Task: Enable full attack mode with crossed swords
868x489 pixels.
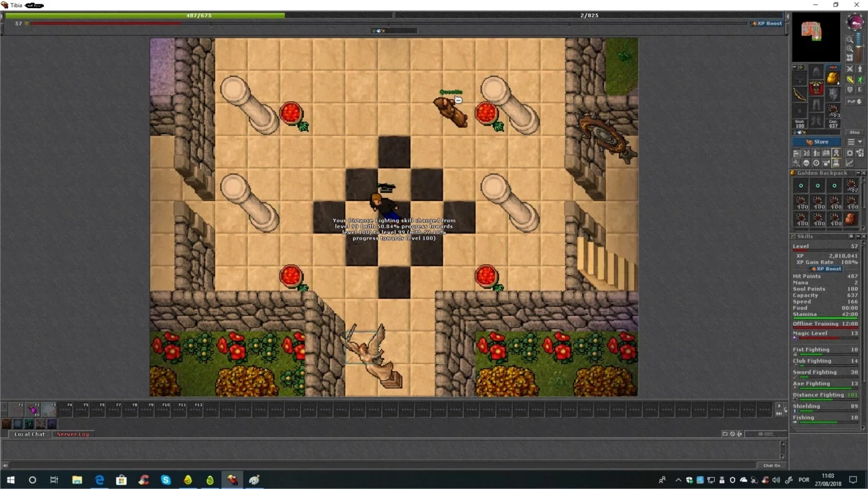Action: [850, 69]
